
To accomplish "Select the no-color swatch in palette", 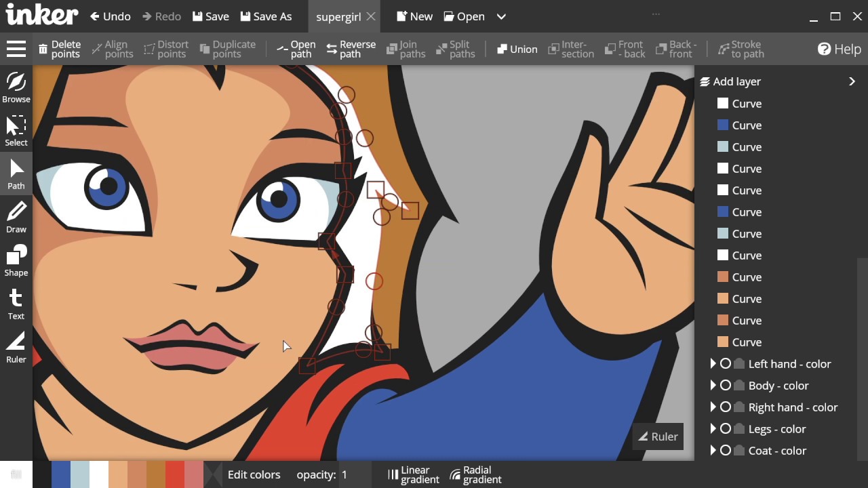I will [213, 474].
